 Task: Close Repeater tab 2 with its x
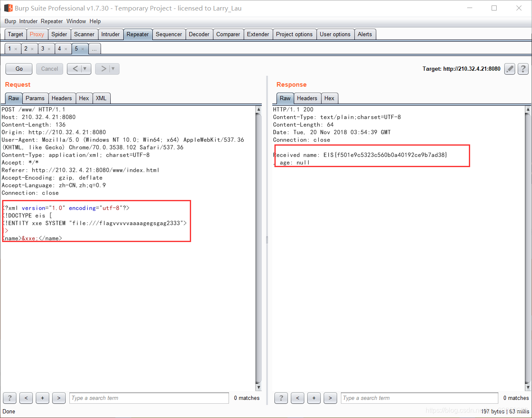click(32, 49)
